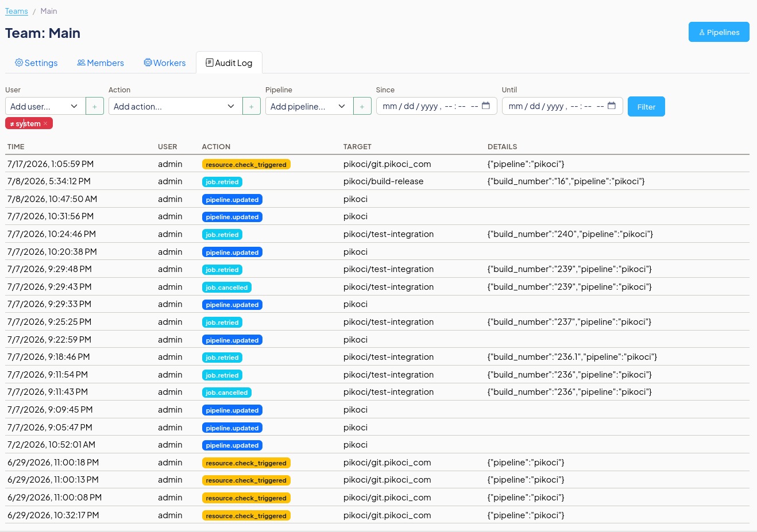Image resolution: width=757 pixels, height=532 pixels.
Task: Open the Add action dropdown
Action: [x=175, y=106]
